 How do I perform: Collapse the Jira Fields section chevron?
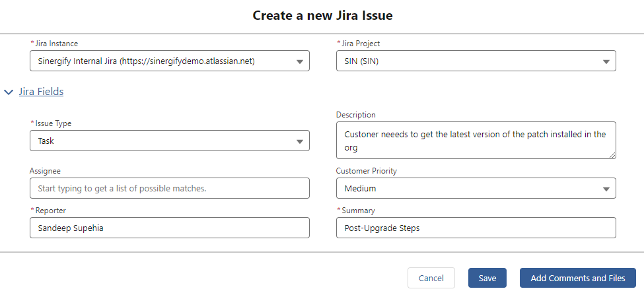[8, 92]
